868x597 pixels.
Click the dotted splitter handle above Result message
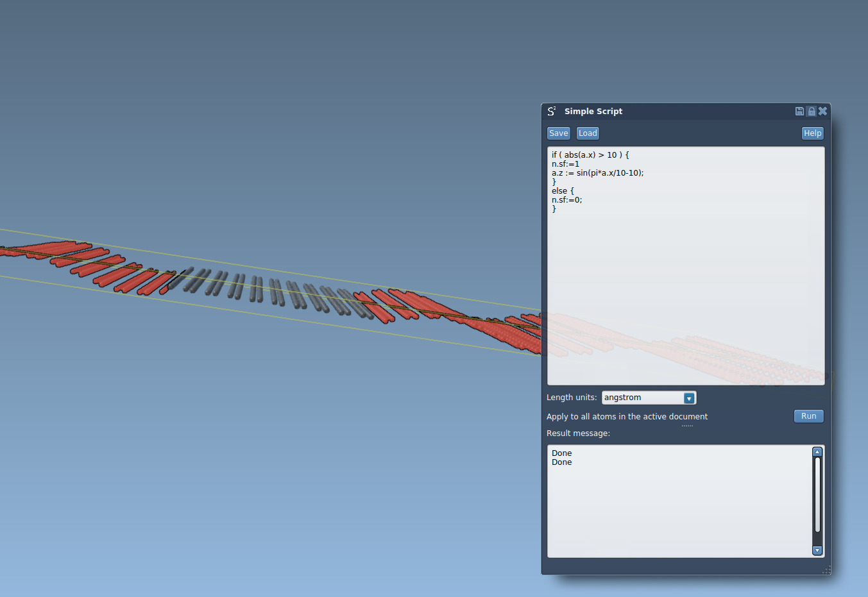point(687,426)
